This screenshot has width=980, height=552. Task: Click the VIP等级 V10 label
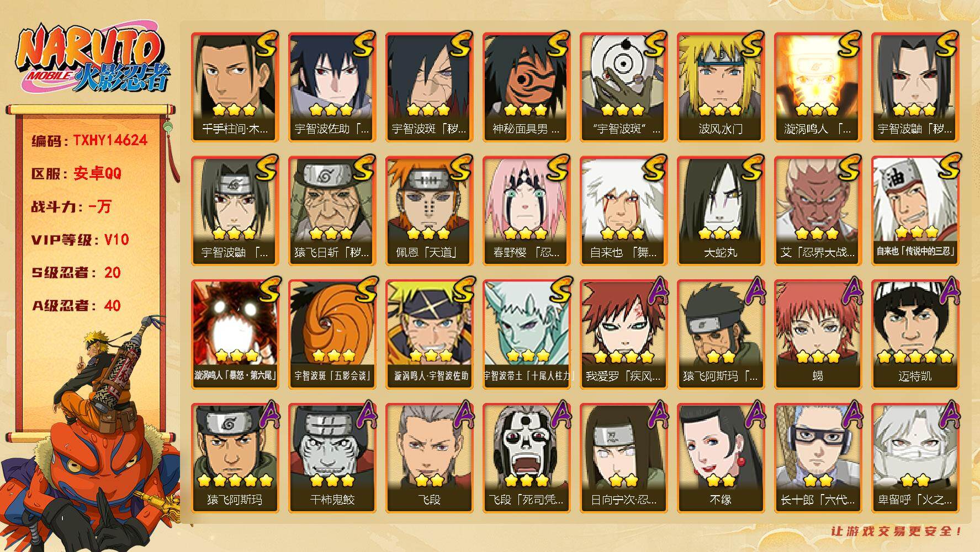point(80,240)
